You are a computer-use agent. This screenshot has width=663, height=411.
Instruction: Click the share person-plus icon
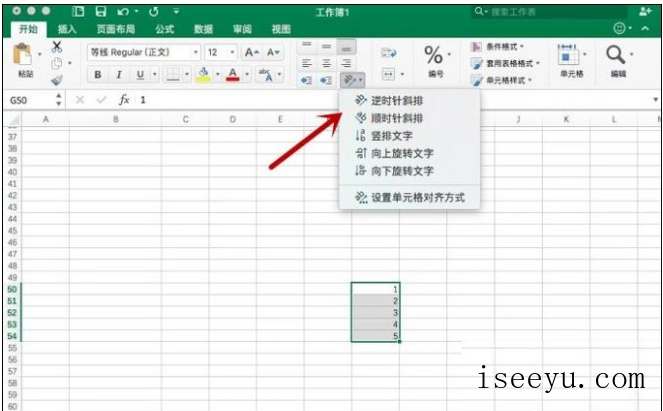(646, 11)
